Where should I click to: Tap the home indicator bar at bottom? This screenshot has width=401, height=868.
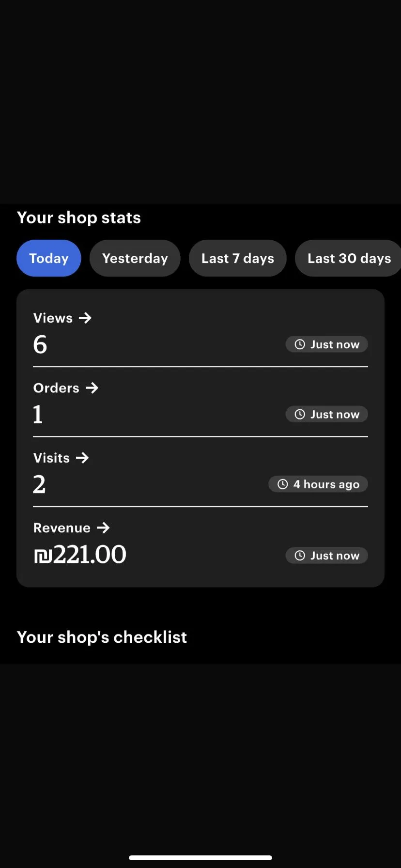point(200,858)
